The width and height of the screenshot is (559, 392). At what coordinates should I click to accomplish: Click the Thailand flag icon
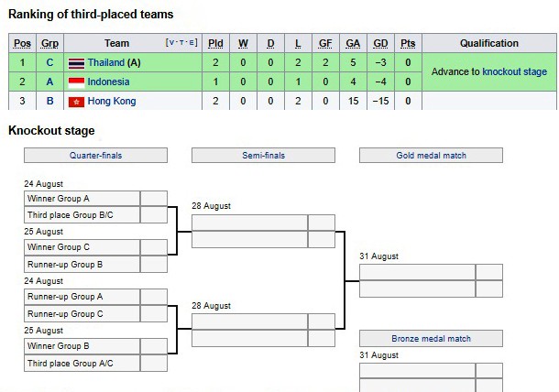point(76,63)
